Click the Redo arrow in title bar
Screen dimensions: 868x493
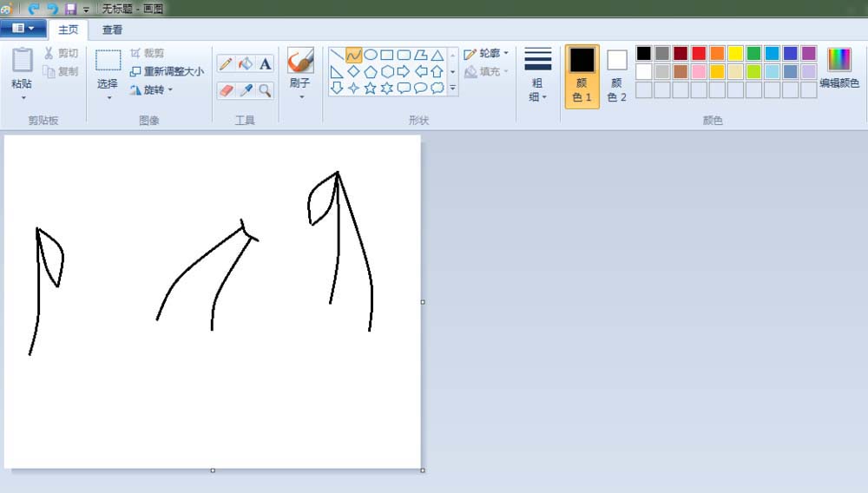point(52,9)
